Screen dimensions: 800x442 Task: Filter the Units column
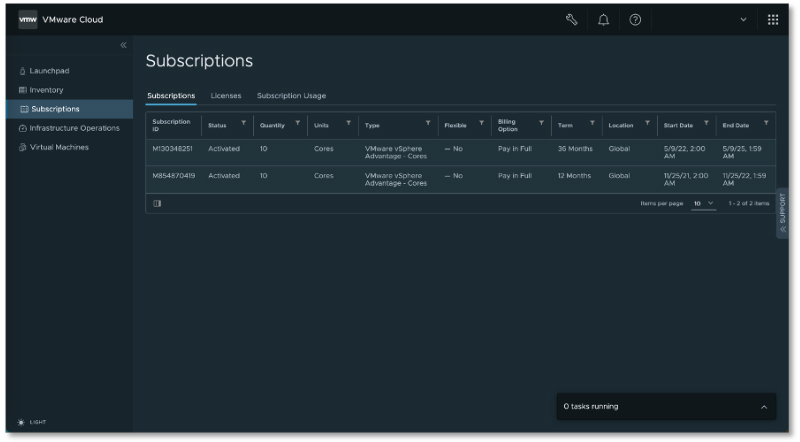(348, 123)
